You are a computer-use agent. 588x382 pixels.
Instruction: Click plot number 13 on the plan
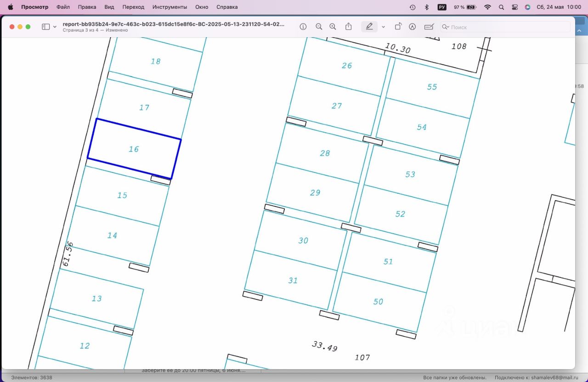click(x=96, y=298)
